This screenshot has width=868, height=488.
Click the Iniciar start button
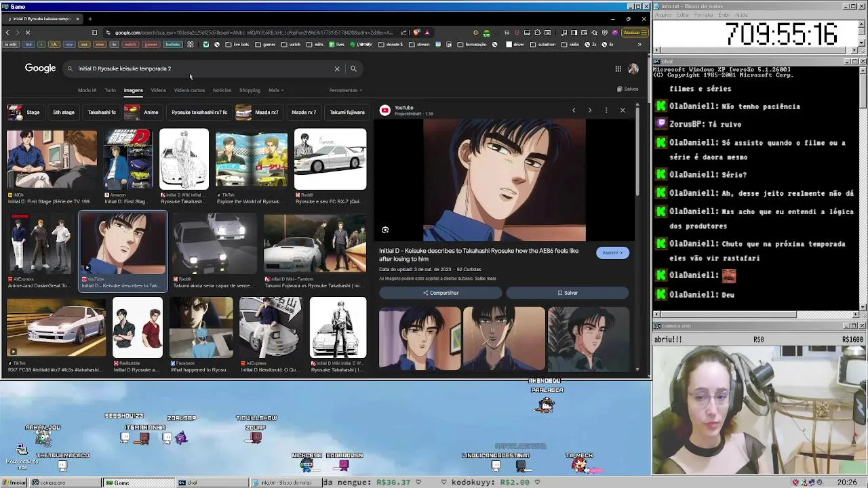[14, 483]
